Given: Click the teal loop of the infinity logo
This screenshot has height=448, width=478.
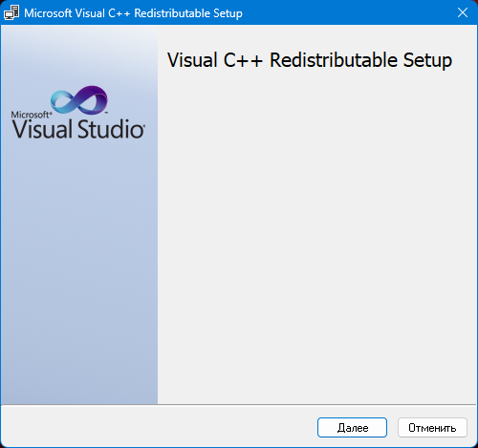Looking at the screenshot, I should (64, 102).
